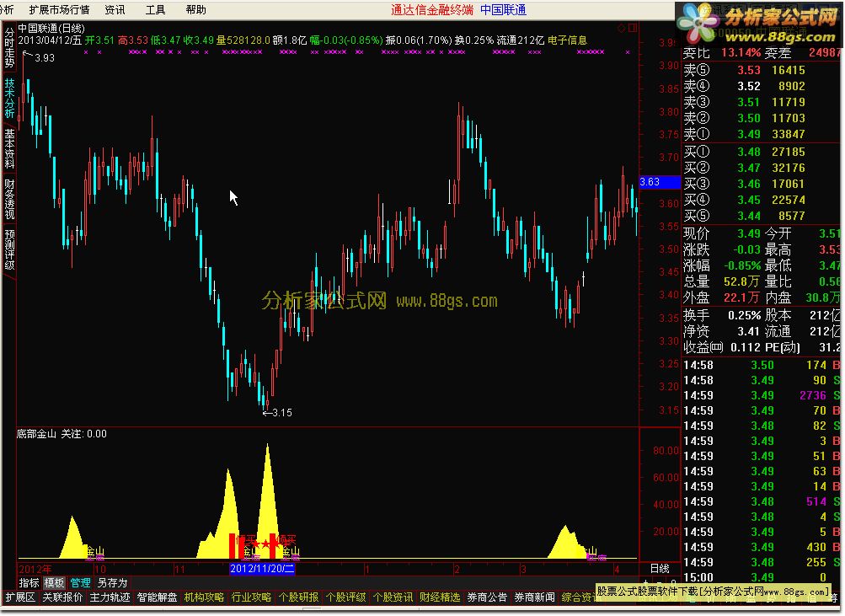The image size is (845, 616).
Task: Click the 外盘 22.1万 value
Action: (x=741, y=297)
